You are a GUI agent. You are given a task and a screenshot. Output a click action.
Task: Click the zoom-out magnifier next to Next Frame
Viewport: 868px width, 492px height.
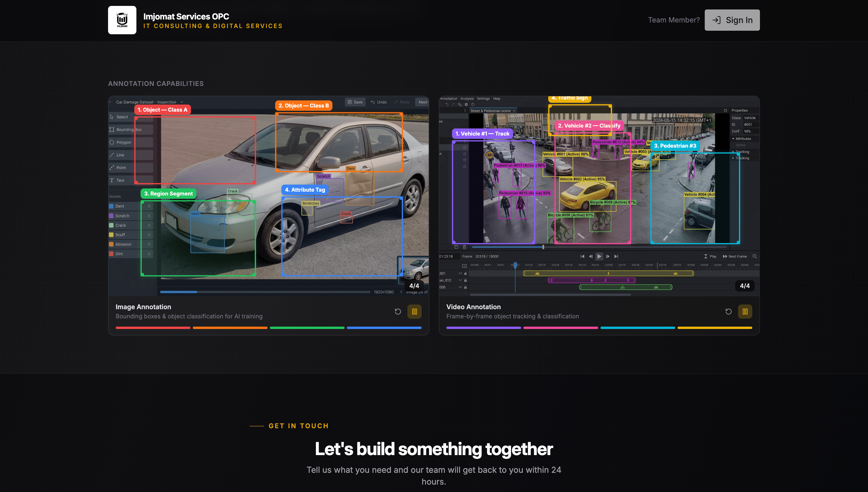(755, 256)
